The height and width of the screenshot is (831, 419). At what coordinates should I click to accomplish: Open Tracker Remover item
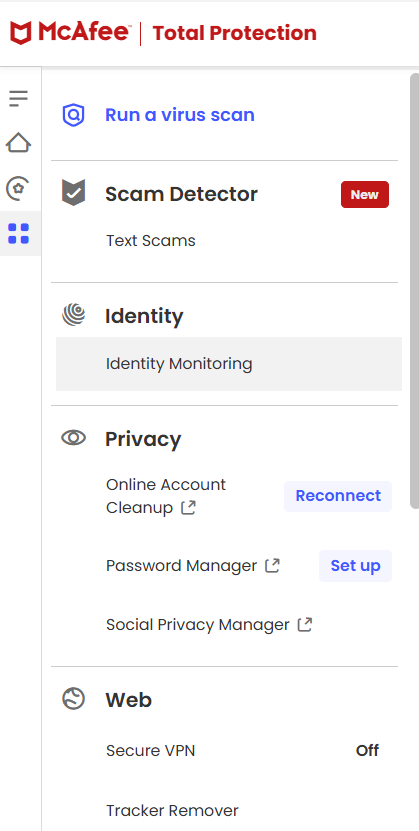click(172, 811)
